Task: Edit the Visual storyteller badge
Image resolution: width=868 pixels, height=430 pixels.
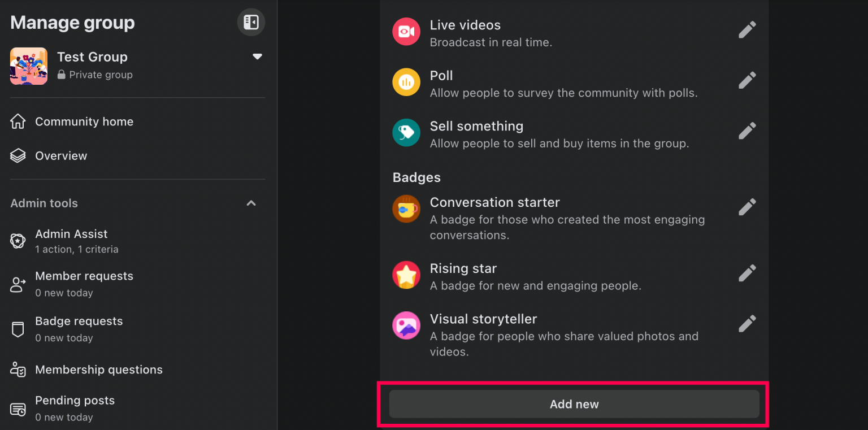Action: pyautogui.click(x=747, y=323)
